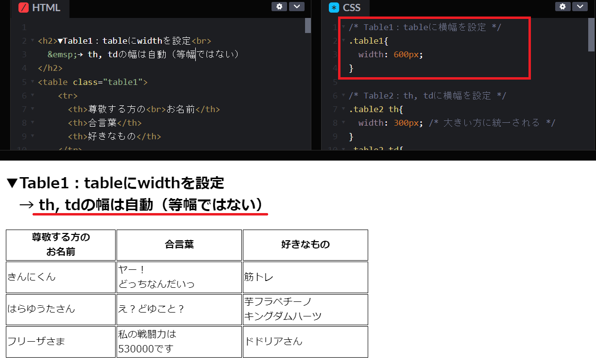Click line number 3 in the CSS gutter
The height and width of the screenshot is (364, 596).
click(335, 54)
